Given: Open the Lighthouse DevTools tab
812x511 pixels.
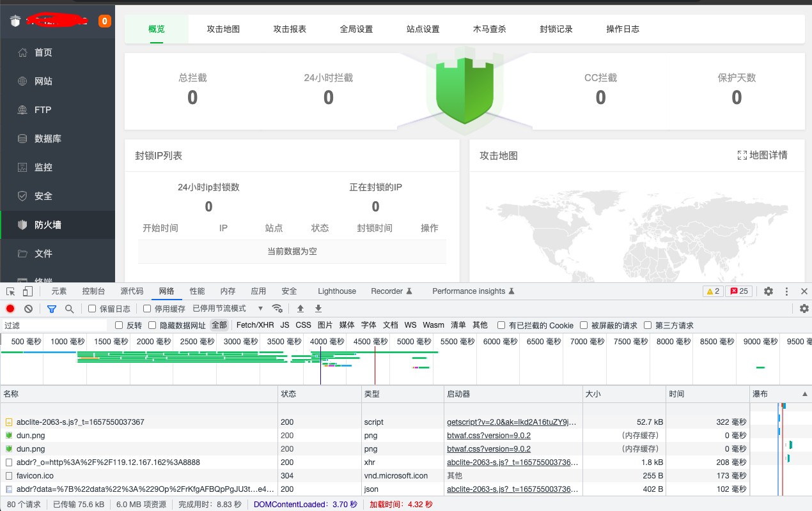Looking at the screenshot, I should pos(337,291).
